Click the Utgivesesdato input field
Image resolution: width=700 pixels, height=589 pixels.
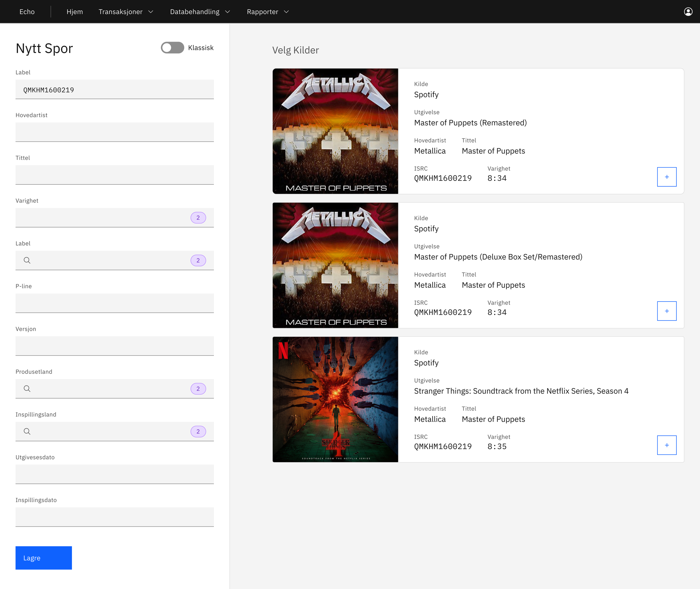(115, 474)
